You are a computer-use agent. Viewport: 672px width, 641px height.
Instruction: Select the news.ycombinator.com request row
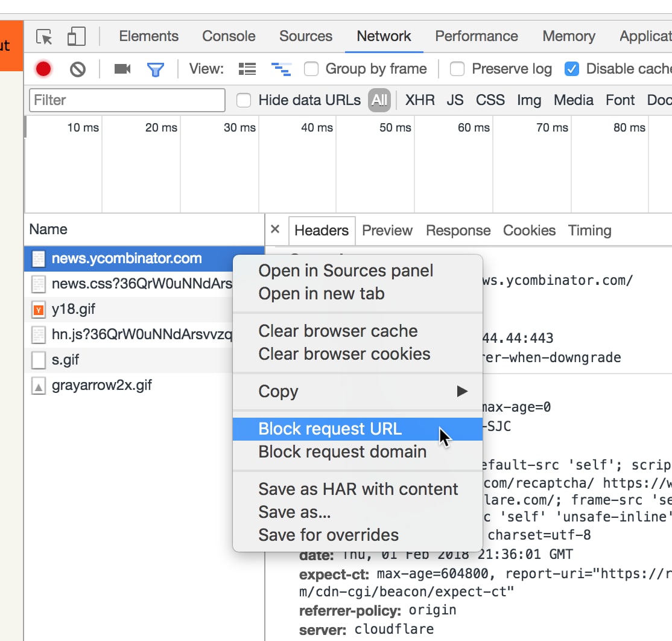point(144,258)
